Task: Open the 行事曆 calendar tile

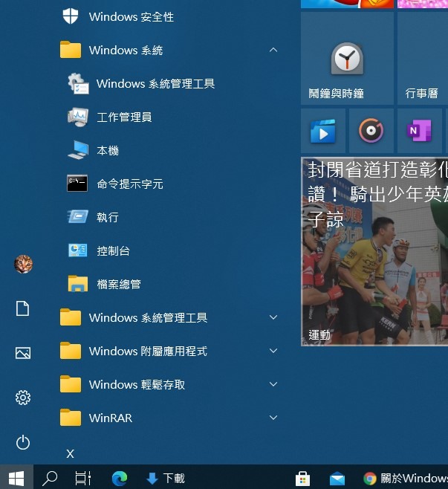Action: click(423, 58)
